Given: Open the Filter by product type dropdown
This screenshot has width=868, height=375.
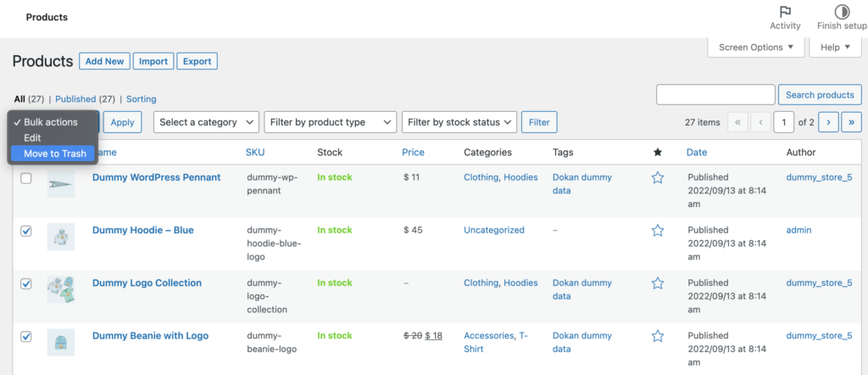Looking at the screenshot, I should pos(331,122).
